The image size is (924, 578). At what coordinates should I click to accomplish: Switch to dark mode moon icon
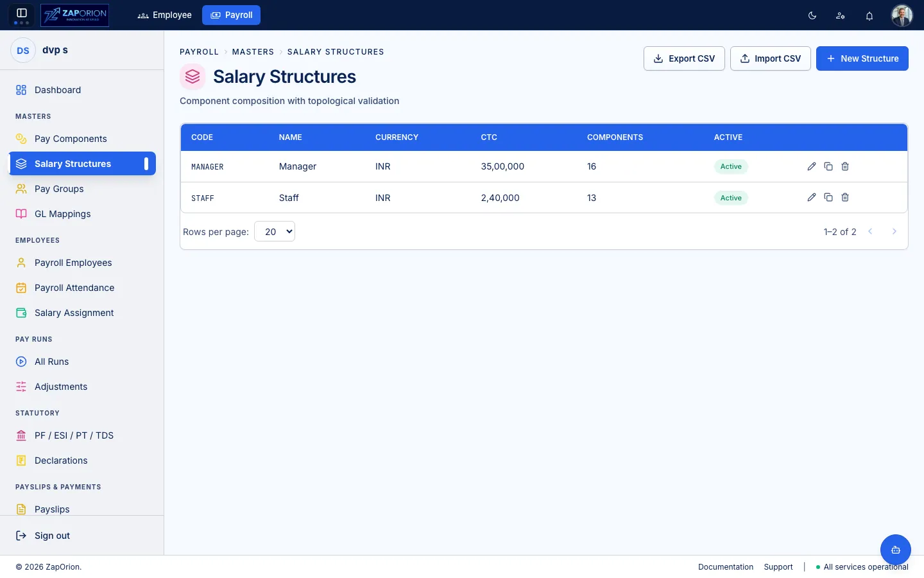(x=812, y=15)
